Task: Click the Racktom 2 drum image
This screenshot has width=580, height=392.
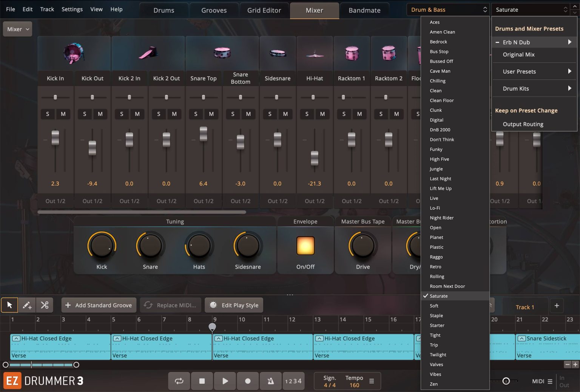Action: click(389, 53)
